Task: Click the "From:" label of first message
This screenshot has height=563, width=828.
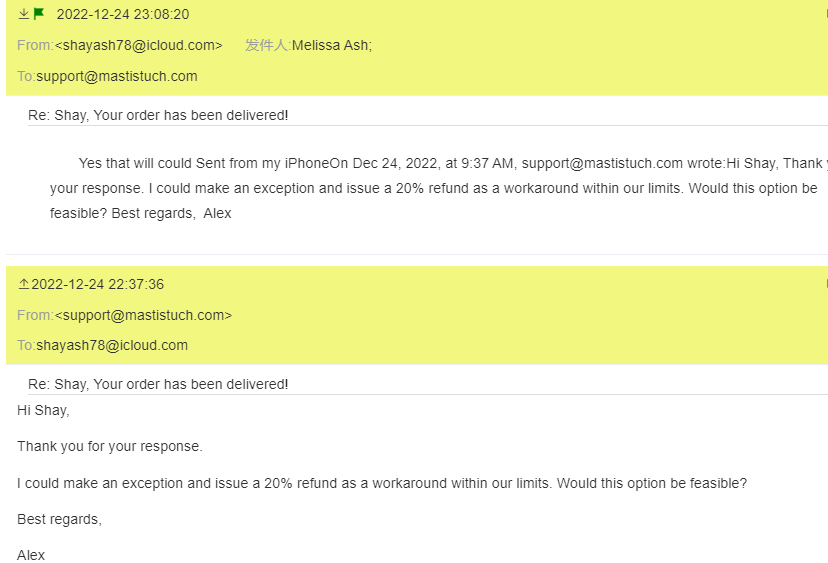Action: coord(35,45)
